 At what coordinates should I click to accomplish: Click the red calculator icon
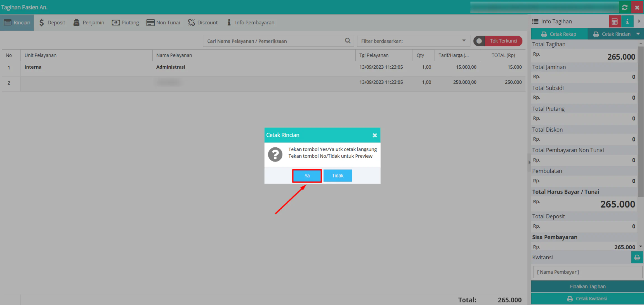[615, 22]
